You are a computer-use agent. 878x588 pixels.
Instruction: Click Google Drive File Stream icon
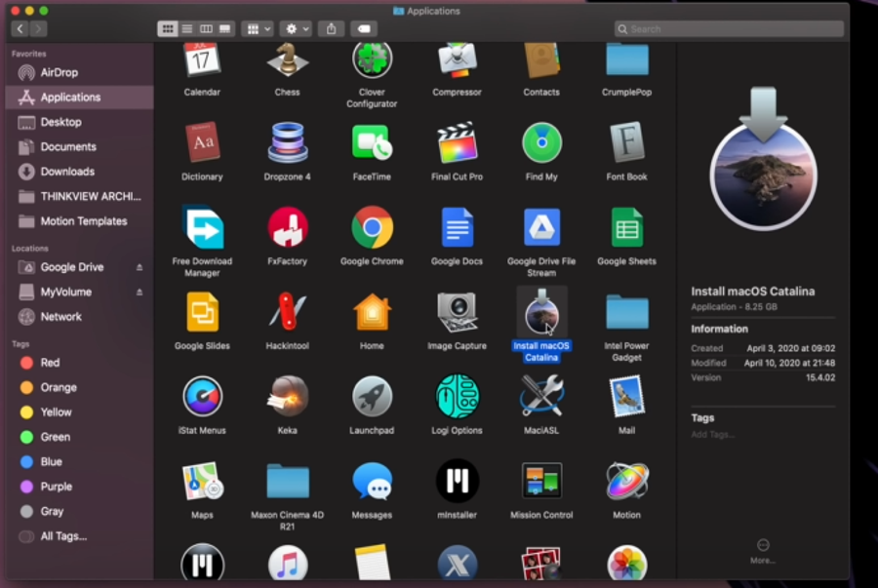click(x=541, y=227)
